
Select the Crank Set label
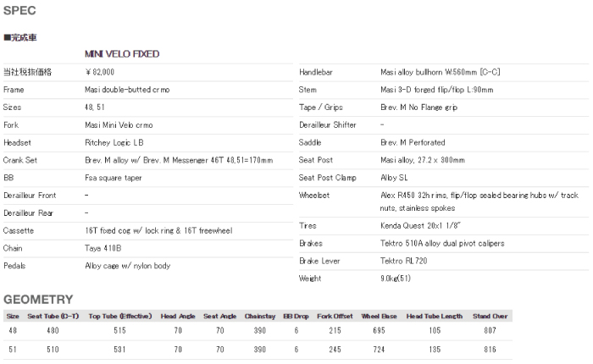20,160
